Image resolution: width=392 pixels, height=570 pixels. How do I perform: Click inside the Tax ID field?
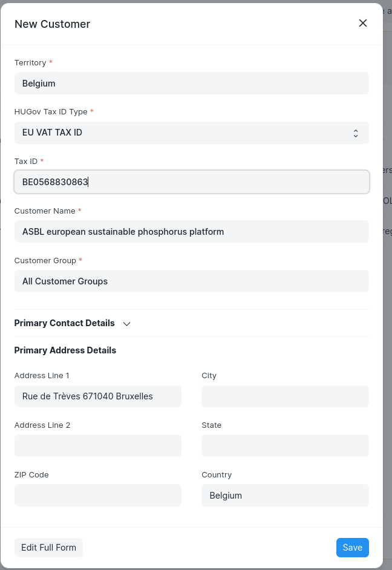(x=191, y=182)
